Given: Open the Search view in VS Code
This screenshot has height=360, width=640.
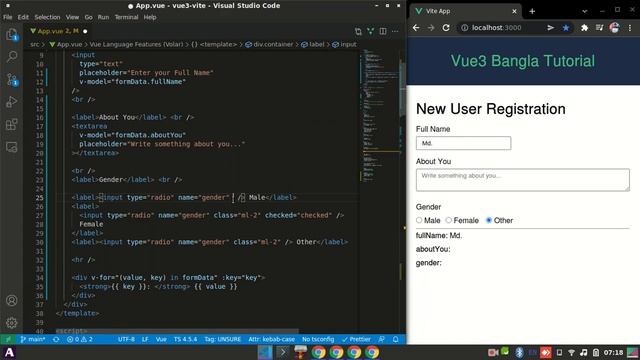Looking at the screenshot, I should coord(12,56).
